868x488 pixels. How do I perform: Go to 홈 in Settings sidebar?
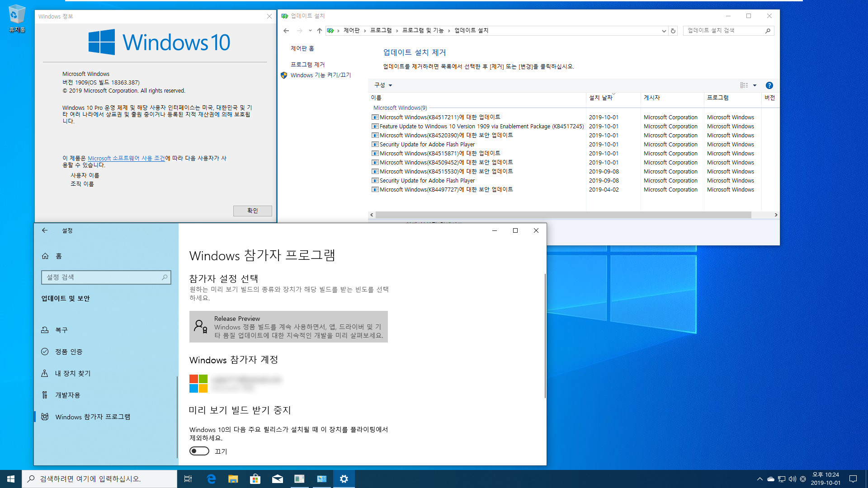tap(106, 256)
